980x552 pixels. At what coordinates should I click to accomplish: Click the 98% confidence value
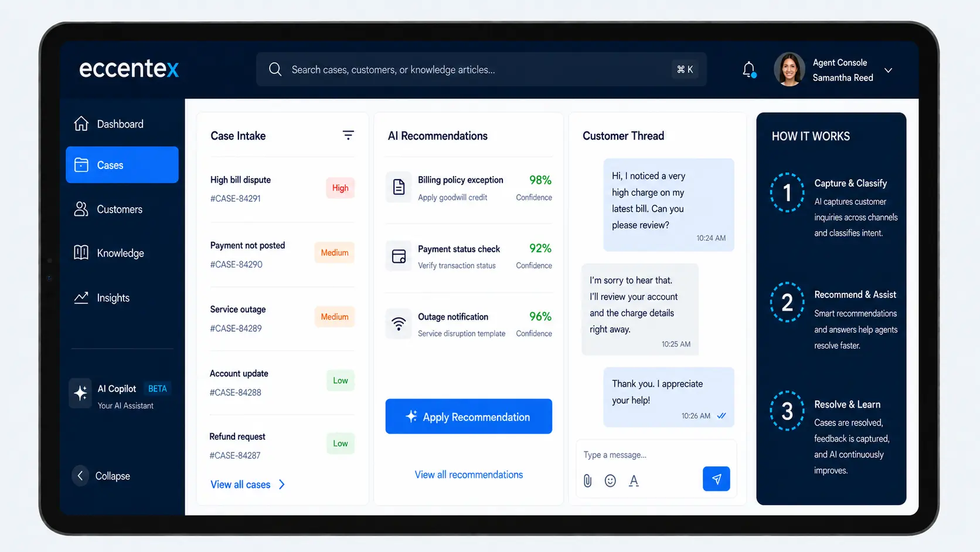point(540,180)
